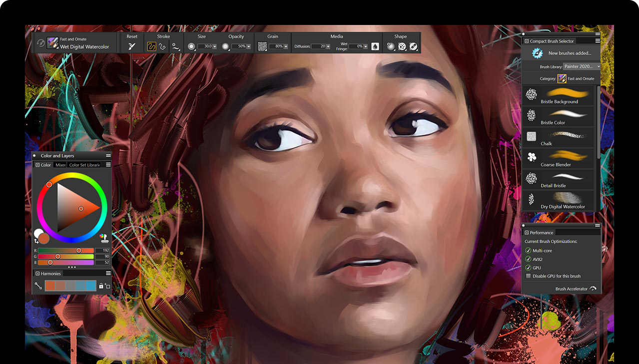This screenshot has width=639, height=364.
Task: Switch to the Mixer tab
Action: pos(60,165)
